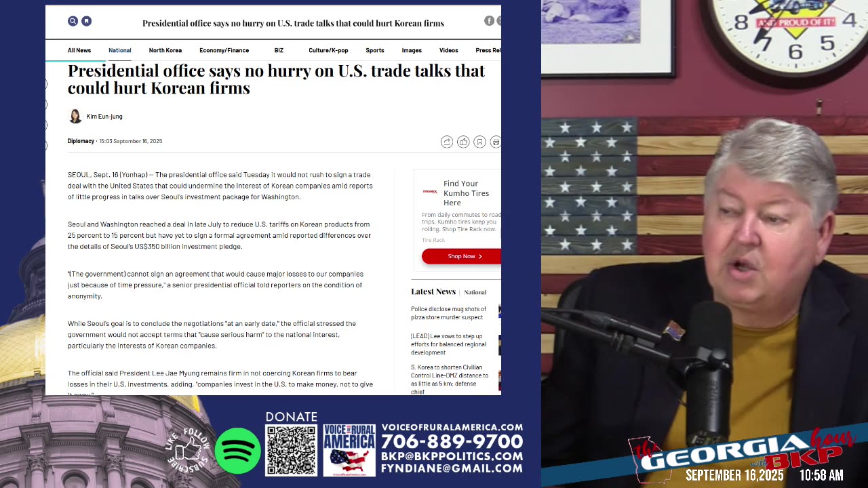
Task: Click the National label beside Latest News
Action: pos(475,292)
